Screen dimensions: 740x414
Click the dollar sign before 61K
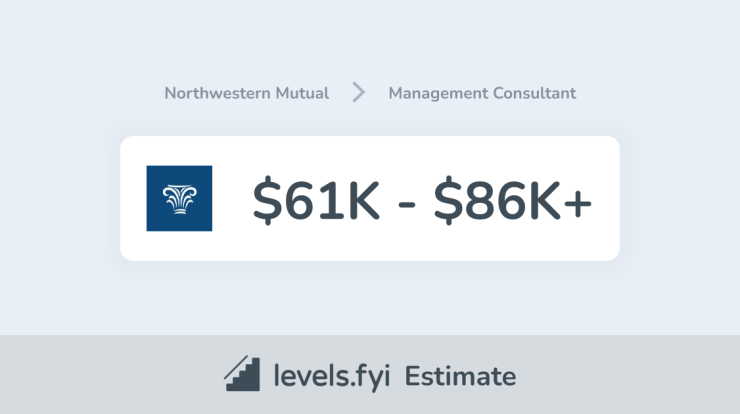(x=267, y=200)
